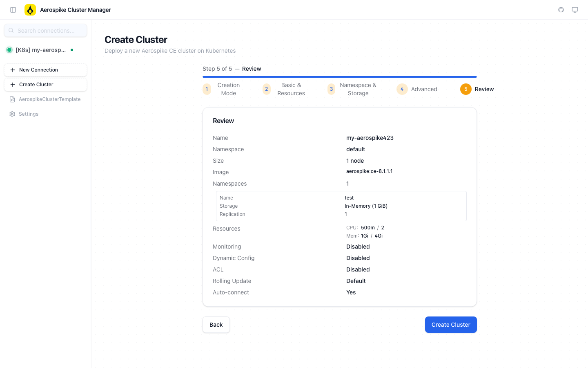Select step 5 circle Review
This screenshot has width=588, height=368.
tap(466, 89)
